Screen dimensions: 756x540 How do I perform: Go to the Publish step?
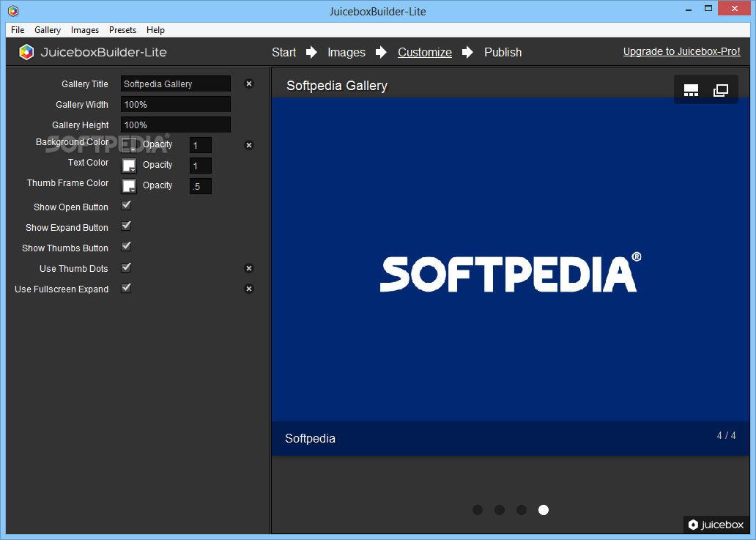coord(503,52)
